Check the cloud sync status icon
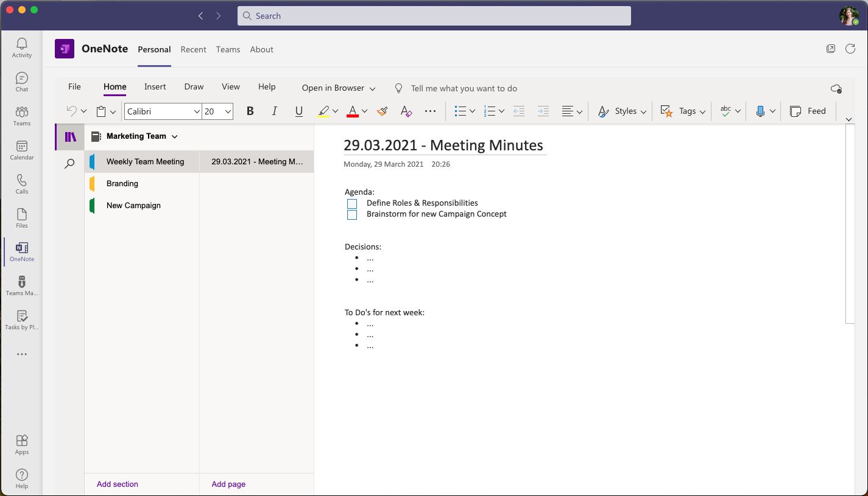The image size is (868, 496). click(836, 89)
